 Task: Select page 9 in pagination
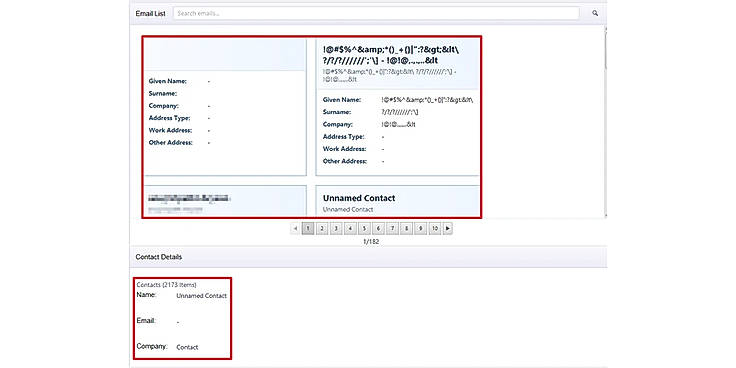pos(421,229)
